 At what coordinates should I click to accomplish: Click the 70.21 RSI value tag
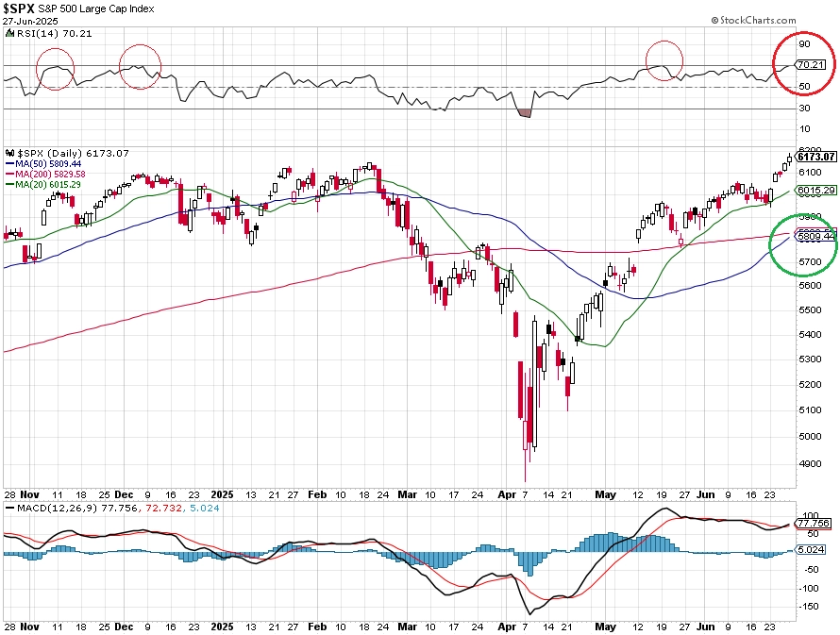tap(814, 64)
